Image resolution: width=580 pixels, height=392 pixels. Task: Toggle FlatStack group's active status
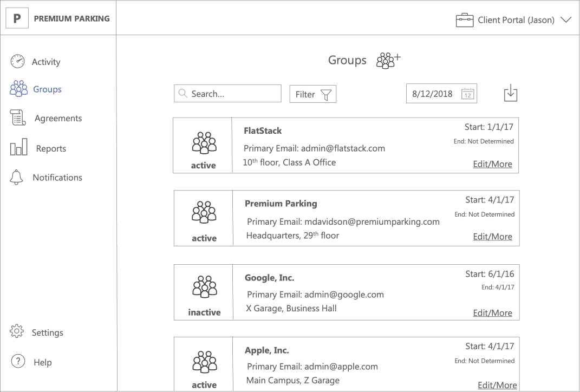pyautogui.click(x=204, y=165)
